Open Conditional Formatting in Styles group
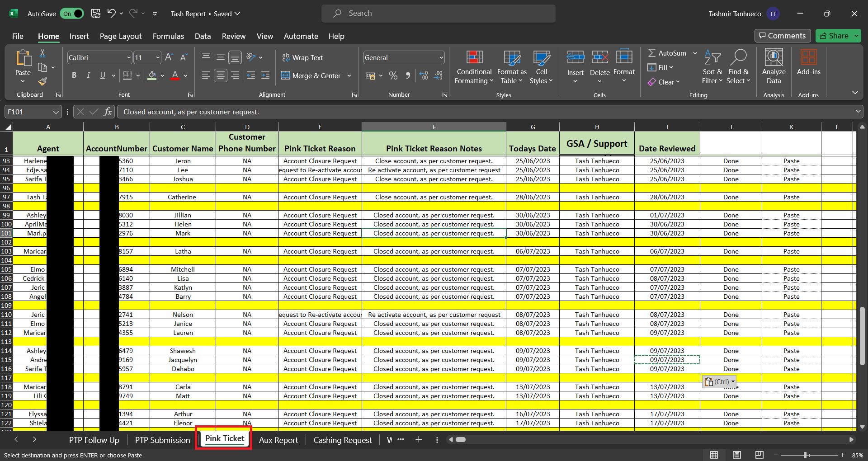This screenshot has width=868, height=461. coord(474,67)
